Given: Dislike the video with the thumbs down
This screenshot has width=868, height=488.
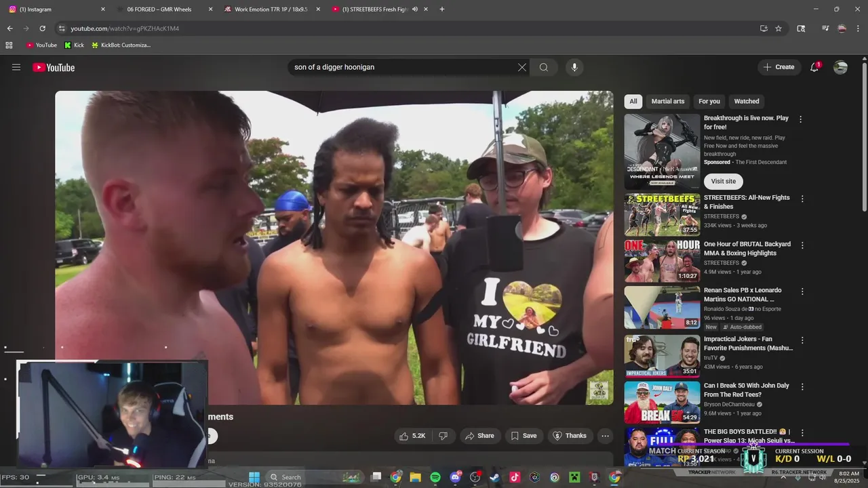Looking at the screenshot, I should point(443,436).
